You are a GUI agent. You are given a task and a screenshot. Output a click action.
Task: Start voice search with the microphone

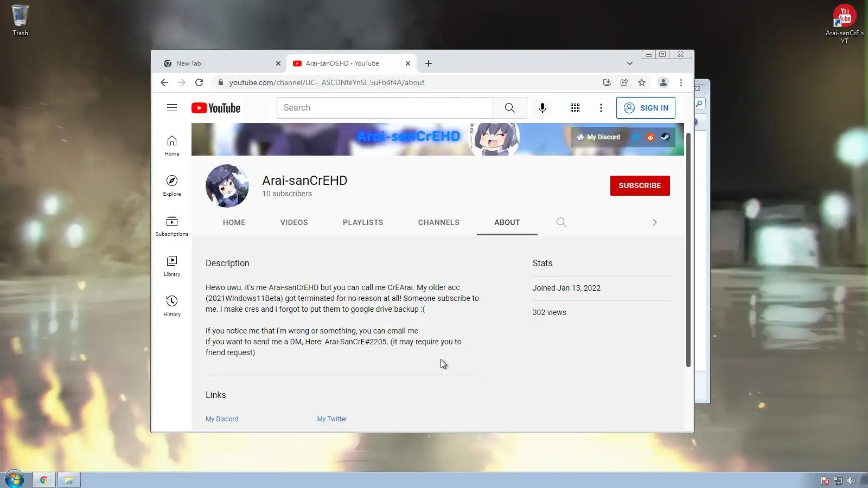[x=542, y=108]
